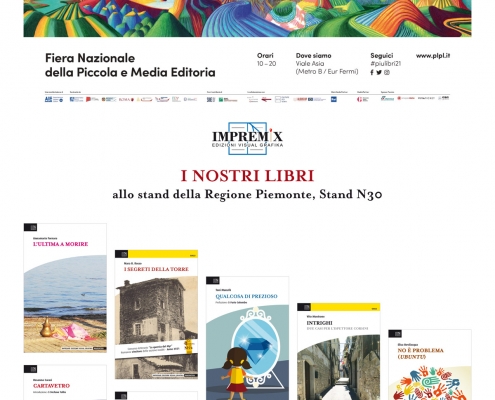
Task: Click the Viale Asia address text
Action: pos(310,63)
